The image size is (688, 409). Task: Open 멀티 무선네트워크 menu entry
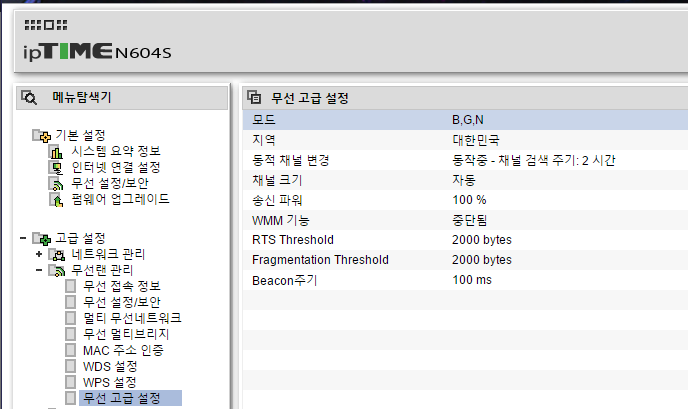[132, 318]
